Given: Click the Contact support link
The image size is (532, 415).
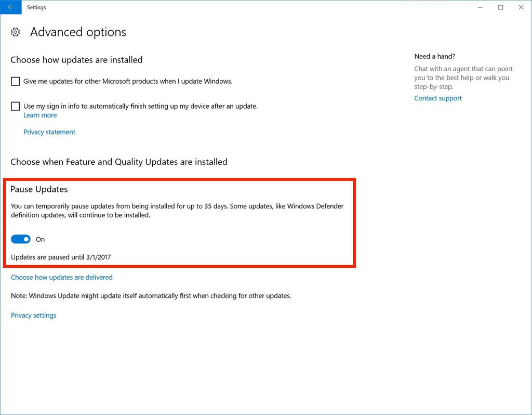Looking at the screenshot, I should point(438,98).
